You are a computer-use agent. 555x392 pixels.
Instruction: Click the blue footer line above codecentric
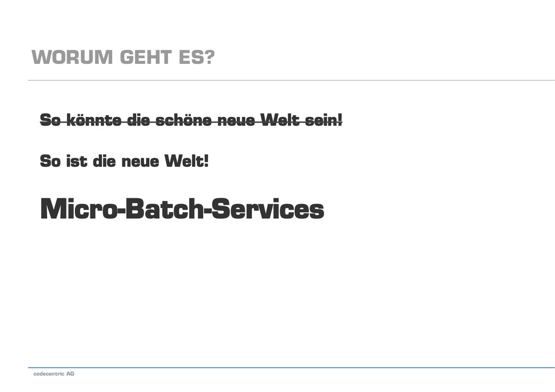pos(291,368)
